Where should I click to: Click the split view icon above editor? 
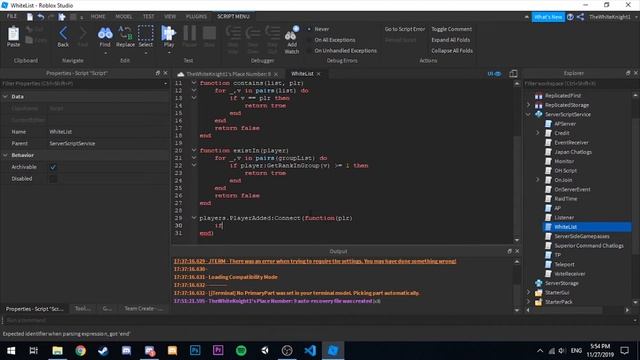tap(513, 73)
